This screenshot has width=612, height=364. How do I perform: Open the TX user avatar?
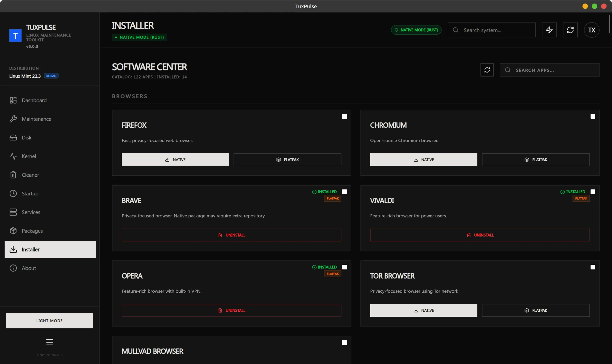pos(591,30)
